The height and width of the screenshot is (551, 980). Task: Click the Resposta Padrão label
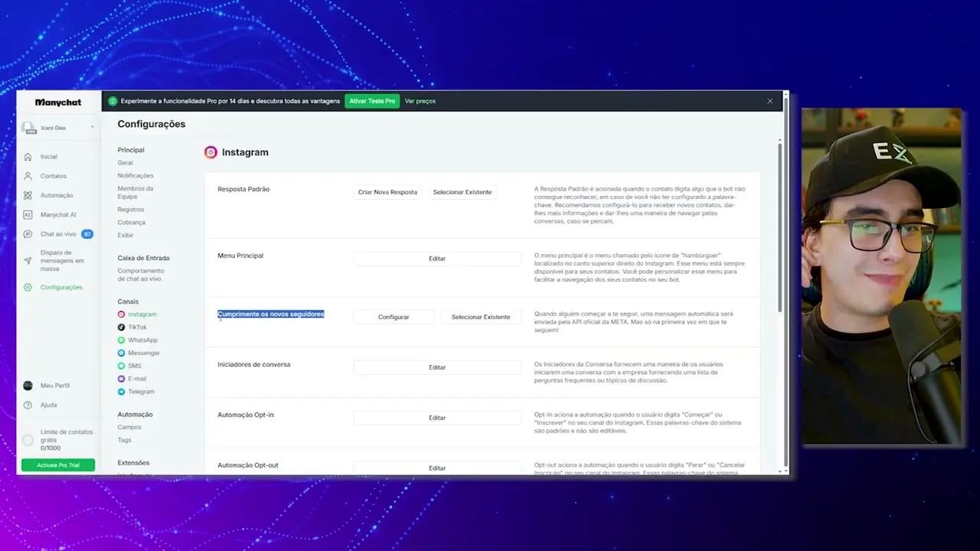point(243,189)
